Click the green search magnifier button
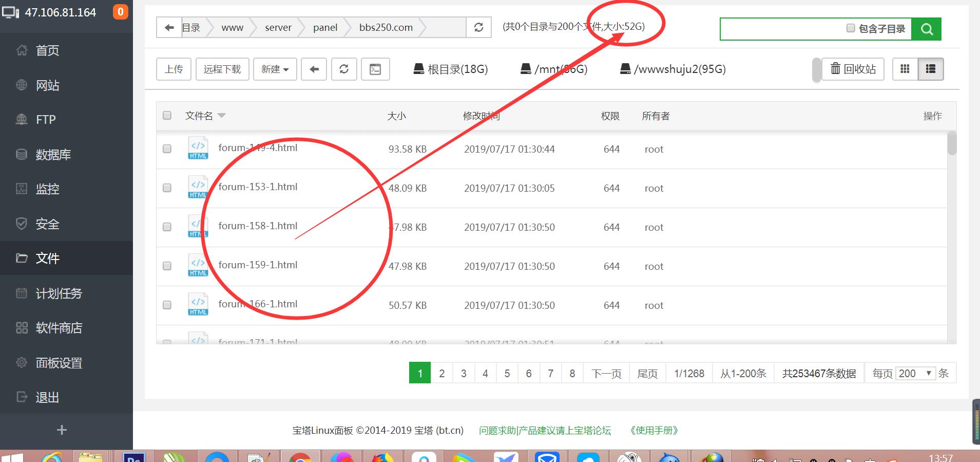980x462 pixels. [x=926, y=29]
